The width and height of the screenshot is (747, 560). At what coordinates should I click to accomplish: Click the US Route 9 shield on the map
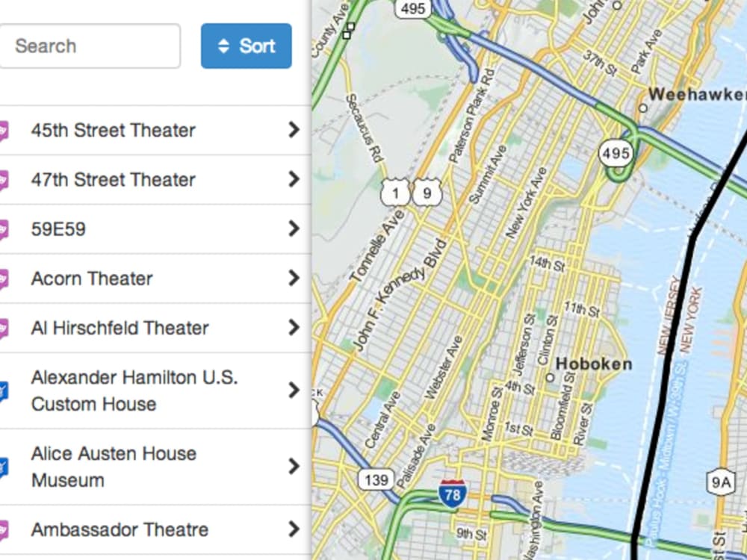click(x=427, y=193)
